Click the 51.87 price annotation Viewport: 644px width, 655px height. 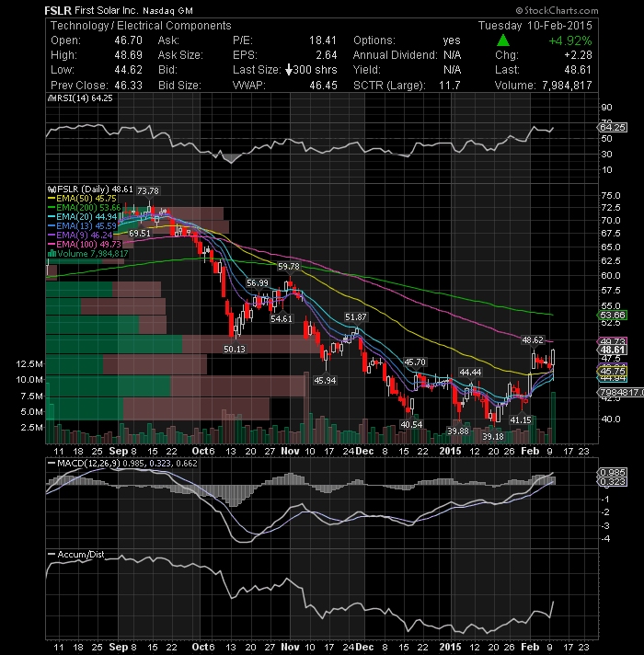pos(355,317)
